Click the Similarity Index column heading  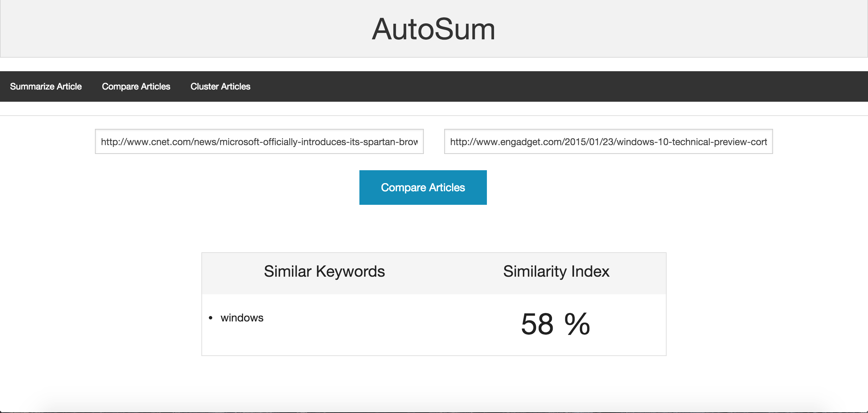556,272
